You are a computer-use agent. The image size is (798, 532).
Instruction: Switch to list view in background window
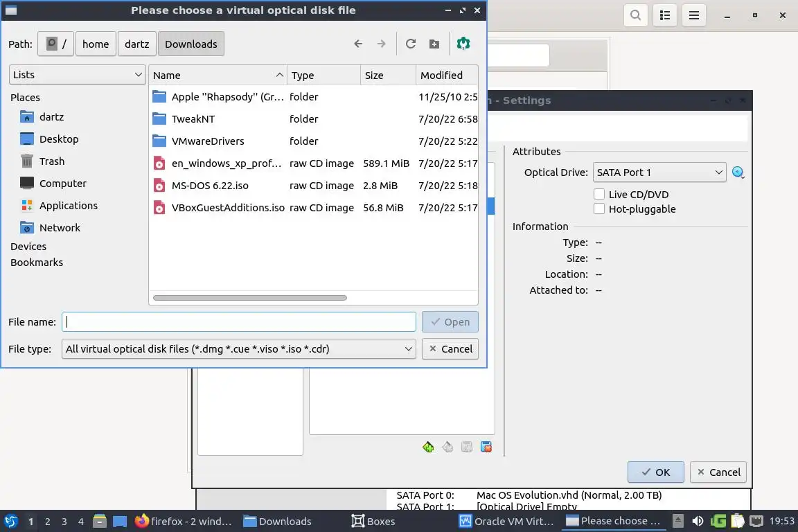click(x=665, y=15)
